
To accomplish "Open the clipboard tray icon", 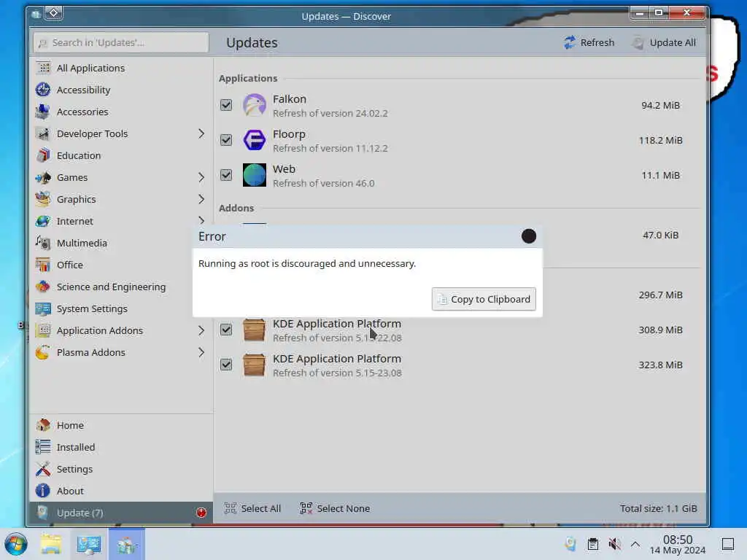I will (x=593, y=544).
